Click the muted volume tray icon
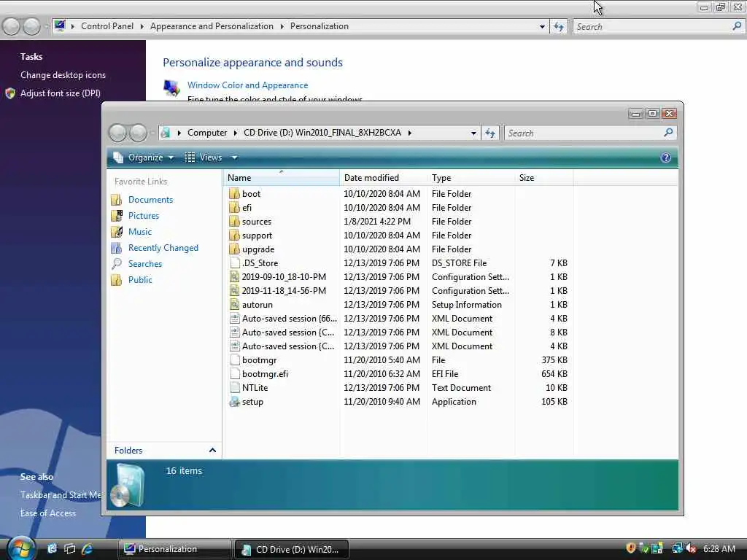Screen dimensions: 747x560 [692, 548]
